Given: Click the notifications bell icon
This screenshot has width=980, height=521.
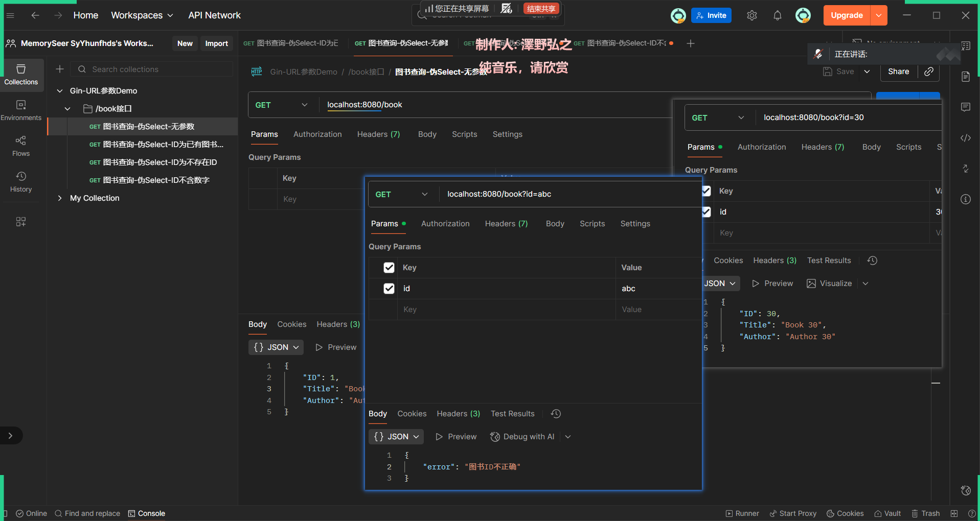Looking at the screenshot, I should coord(777,15).
